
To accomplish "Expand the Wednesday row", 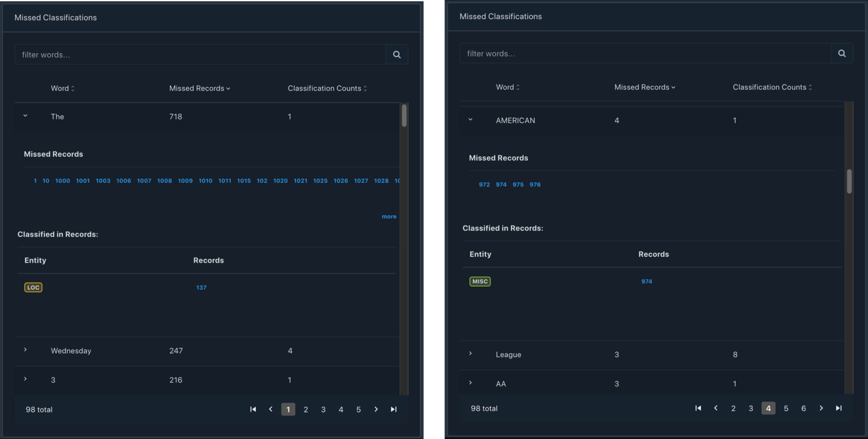I will pyautogui.click(x=25, y=350).
